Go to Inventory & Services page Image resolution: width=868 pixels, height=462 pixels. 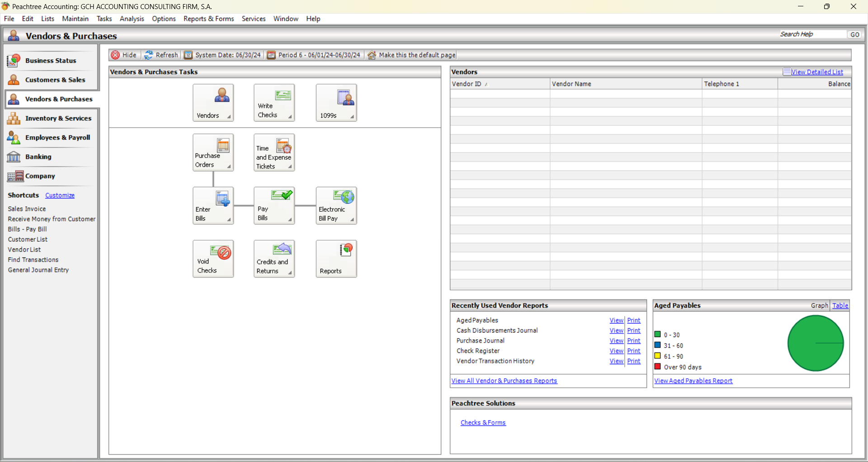point(51,118)
